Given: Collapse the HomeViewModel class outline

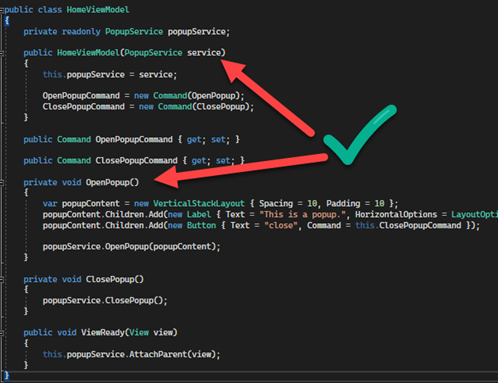Looking at the screenshot, I should coord(2,10).
